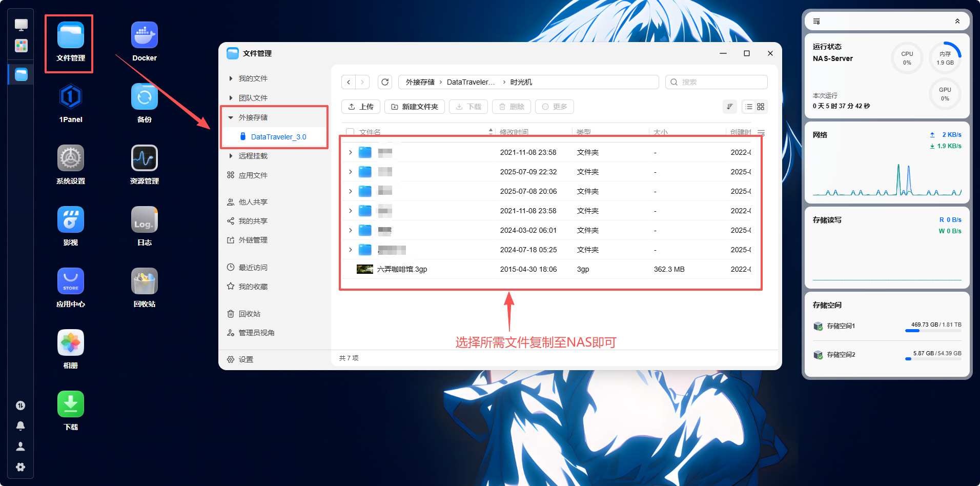This screenshot has width=980, height=486.
Task: Expand the folder modified 2025-07-08 20:06
Action: [351, 191]
